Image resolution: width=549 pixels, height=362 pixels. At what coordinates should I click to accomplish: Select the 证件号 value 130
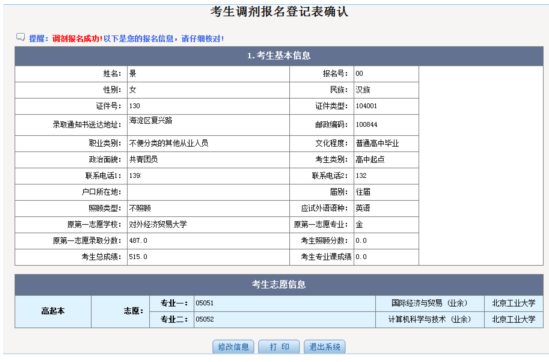click(x=134, y=106)
